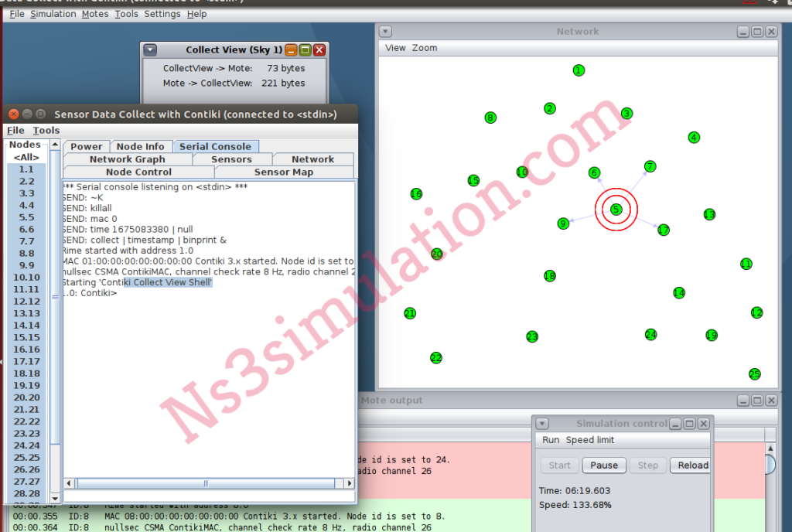Select node 25.25 in the Nodes list

coord(26,457)
